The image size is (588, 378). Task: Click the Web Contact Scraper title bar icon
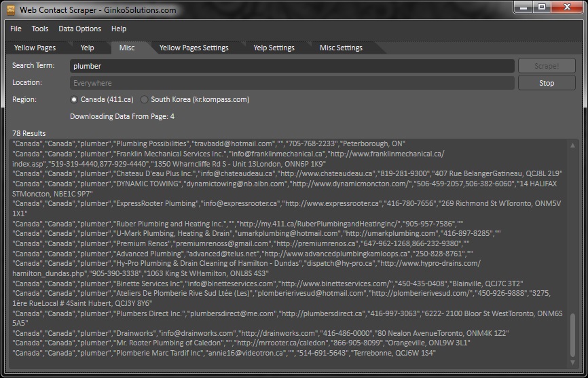click(x=11, y=10)
